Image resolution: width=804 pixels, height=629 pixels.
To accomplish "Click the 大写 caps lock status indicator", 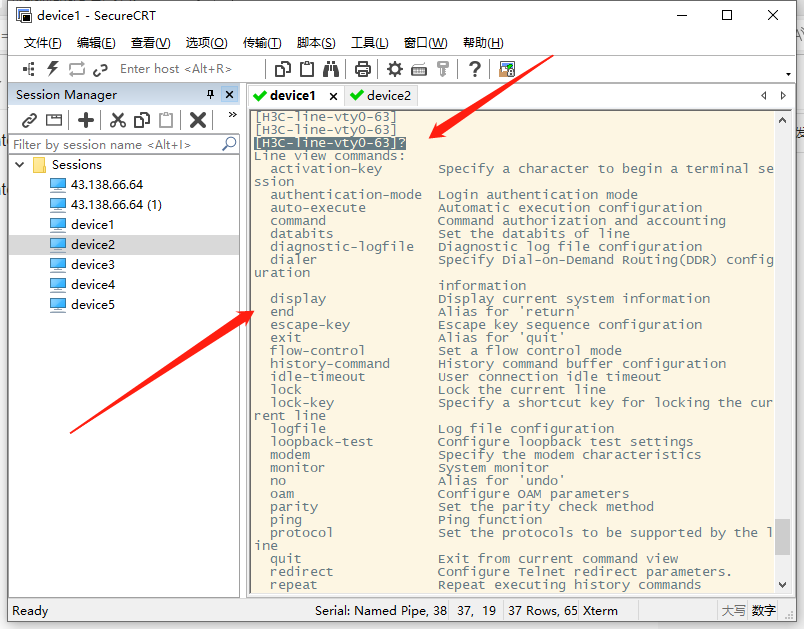I will coord(733,611).
